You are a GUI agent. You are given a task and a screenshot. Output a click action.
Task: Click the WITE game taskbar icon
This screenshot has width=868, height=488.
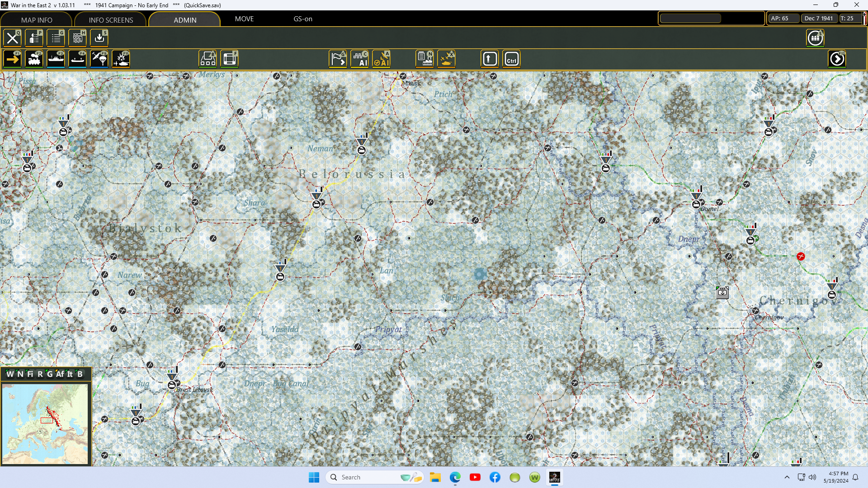(555, 477)
